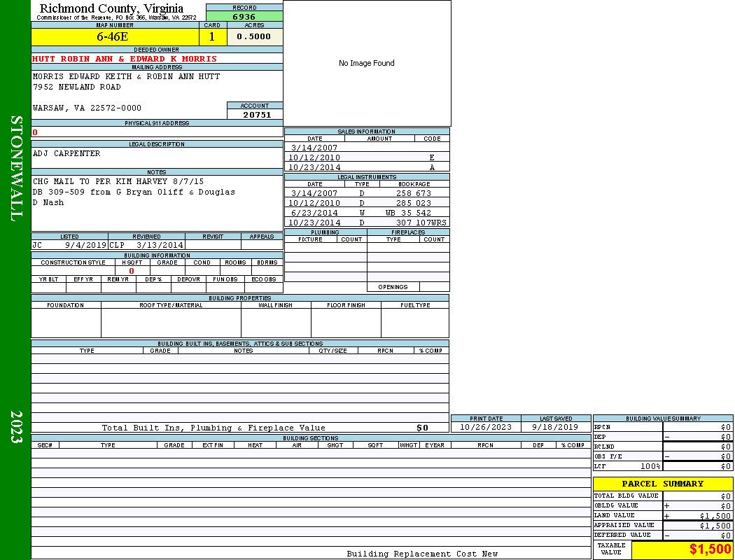Screen dimensions: 735x560
Task: Click the yellow PARCEL SUMMARY header
Action: (x=662, y=484)
